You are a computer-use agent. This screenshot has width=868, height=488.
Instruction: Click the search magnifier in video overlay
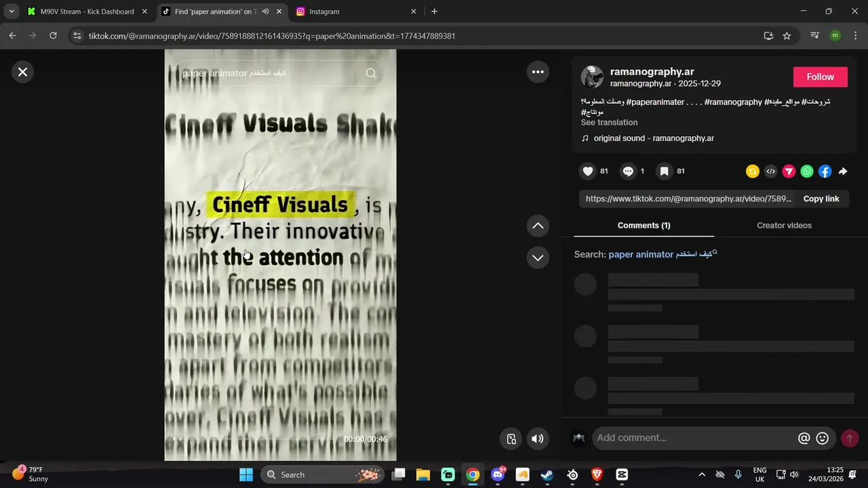pos(371,73)
